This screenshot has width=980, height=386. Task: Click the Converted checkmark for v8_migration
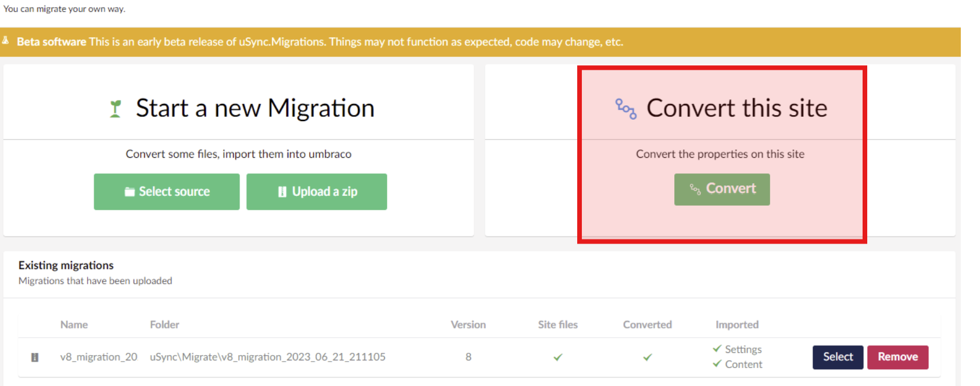coord(648,358)
